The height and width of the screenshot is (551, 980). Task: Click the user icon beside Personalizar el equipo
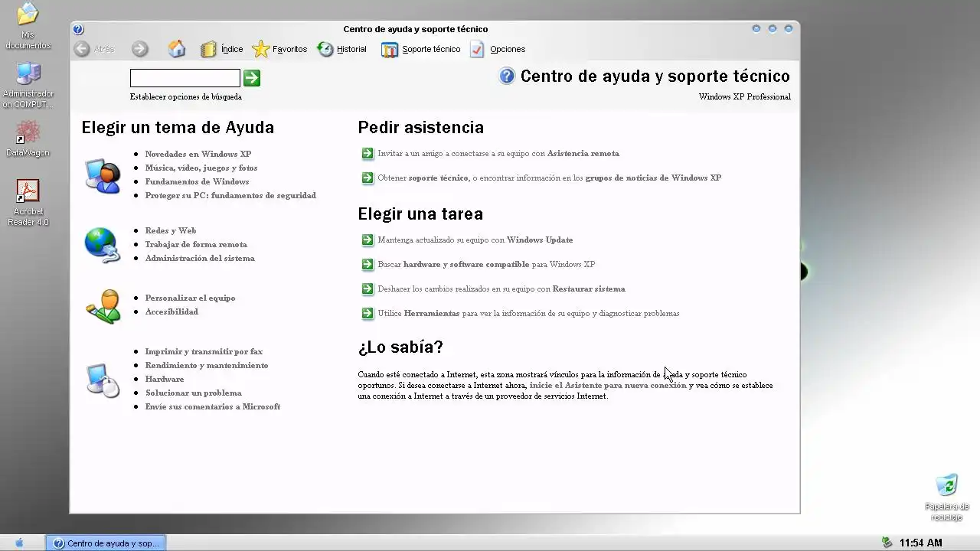coord(103,306)
